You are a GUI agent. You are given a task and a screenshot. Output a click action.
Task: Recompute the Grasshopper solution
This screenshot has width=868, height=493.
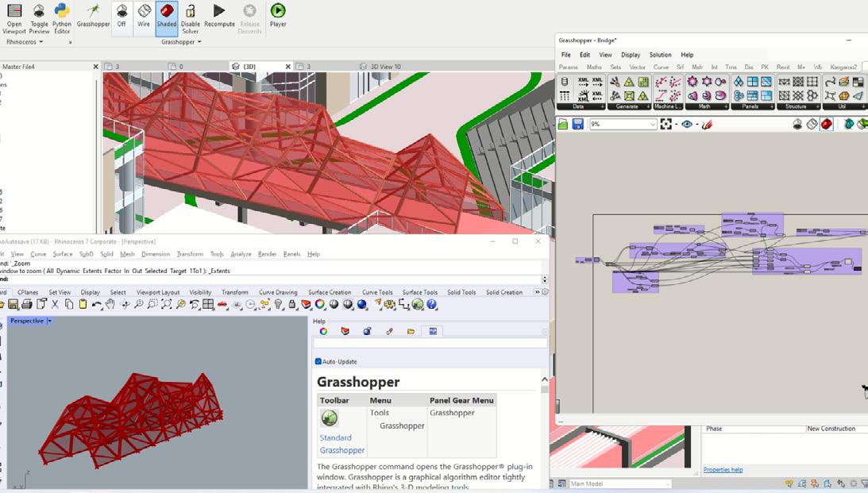click(219, 16)
